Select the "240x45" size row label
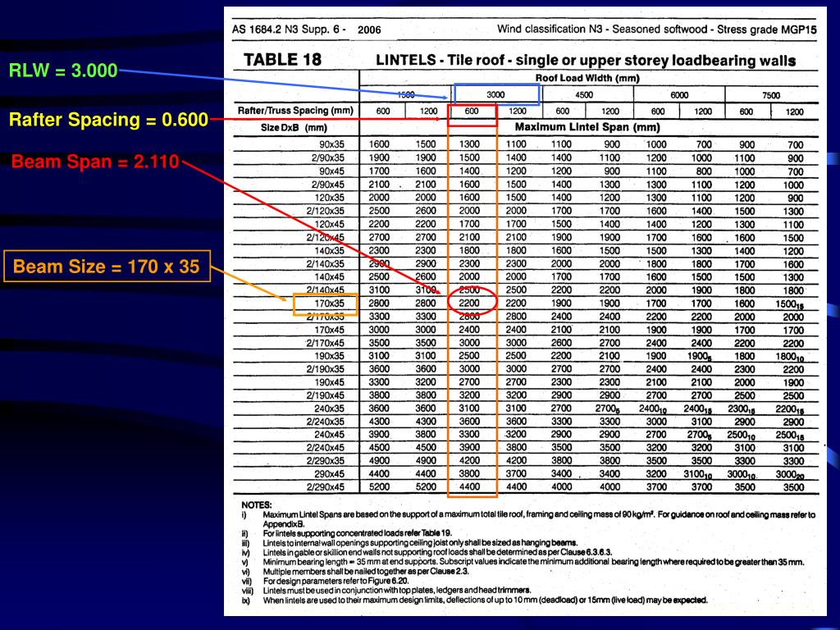The height and width of the screenshot is (630, 840). 330,435
